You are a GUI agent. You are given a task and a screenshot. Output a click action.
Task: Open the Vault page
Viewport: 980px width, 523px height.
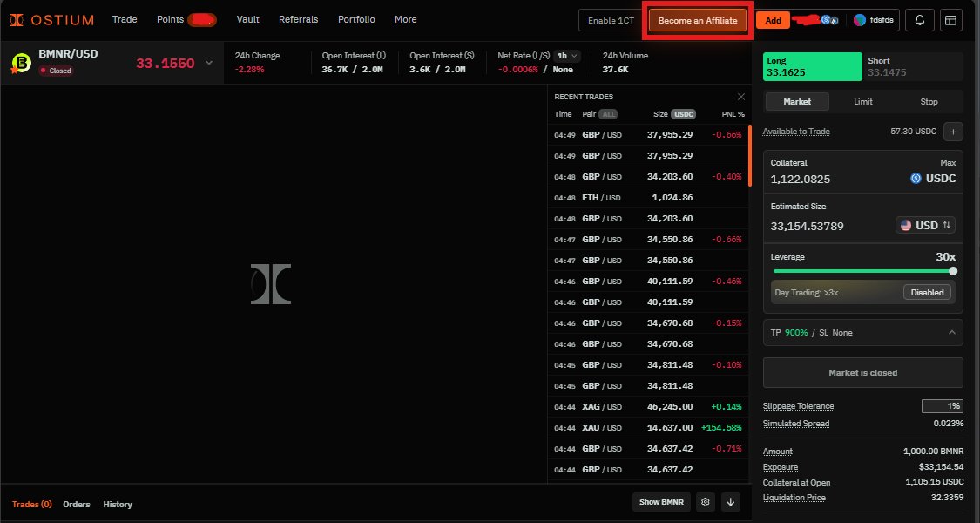(x=248, y=19)
